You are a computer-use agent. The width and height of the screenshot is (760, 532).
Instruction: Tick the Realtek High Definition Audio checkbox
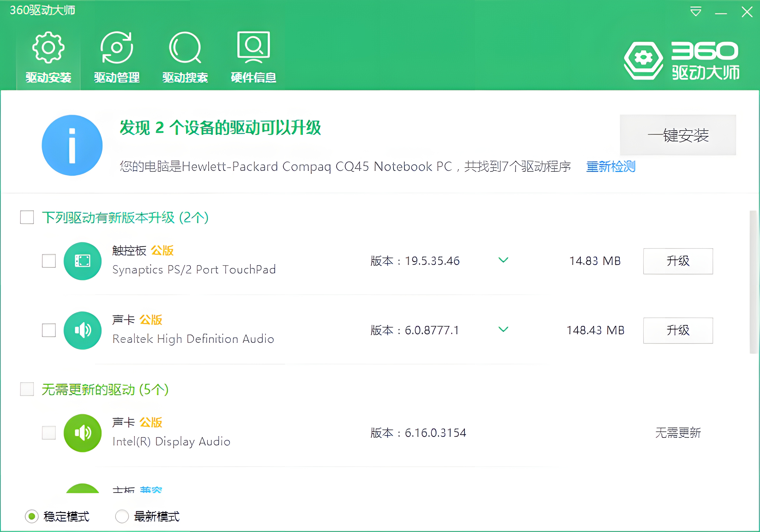click(49, 330)
